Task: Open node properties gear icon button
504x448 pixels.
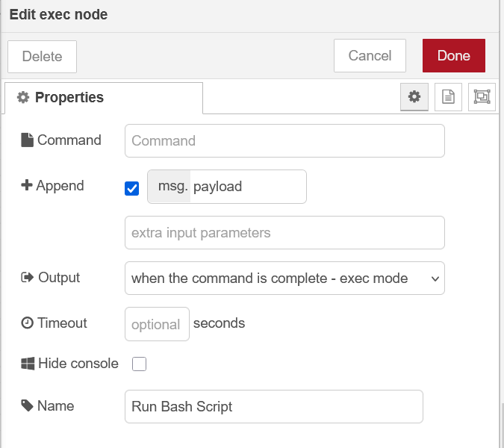Action: [x=414, y=97]
